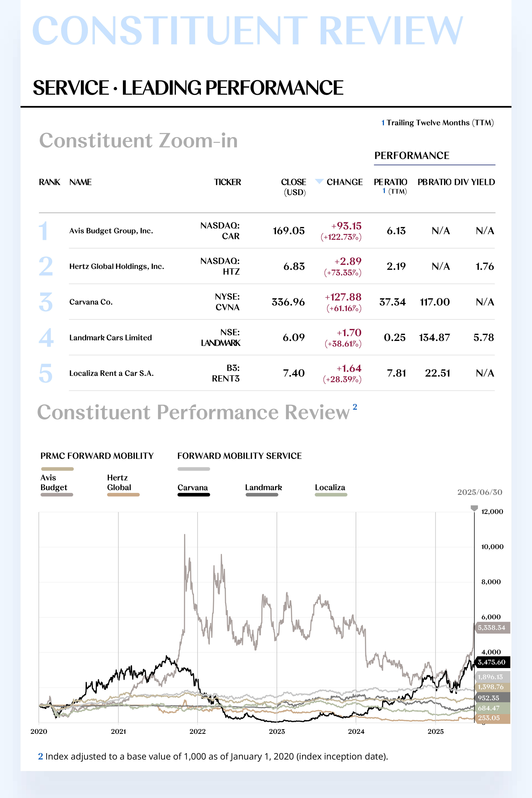
Task: Select the PERFORMANCE tab heading
Action: [412, 155]
